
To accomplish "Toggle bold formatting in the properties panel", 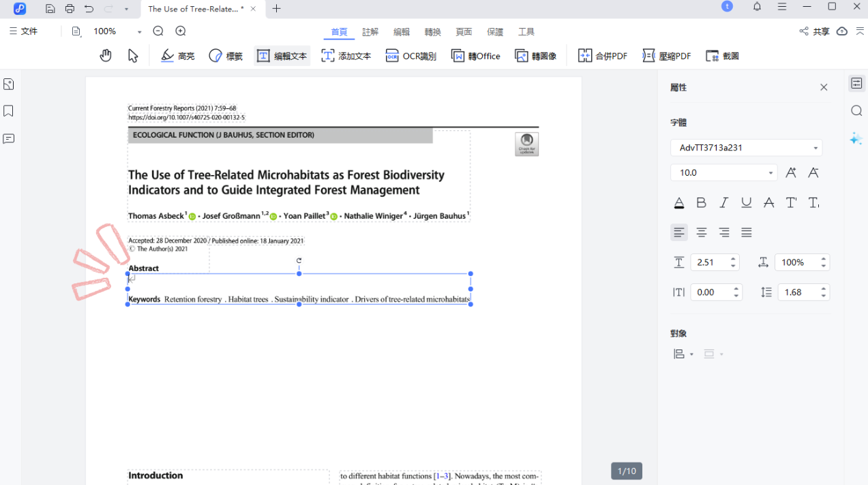I will tap(701, 202).
